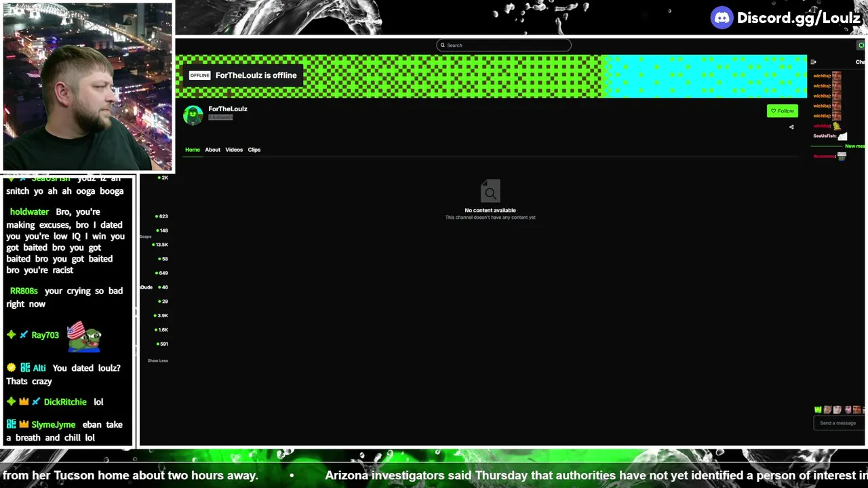Click the streamer webcam thumbnail
Image resolution: width=868 pixels, height=488 pixels.
pyautogui.click(x=87, y=87)
